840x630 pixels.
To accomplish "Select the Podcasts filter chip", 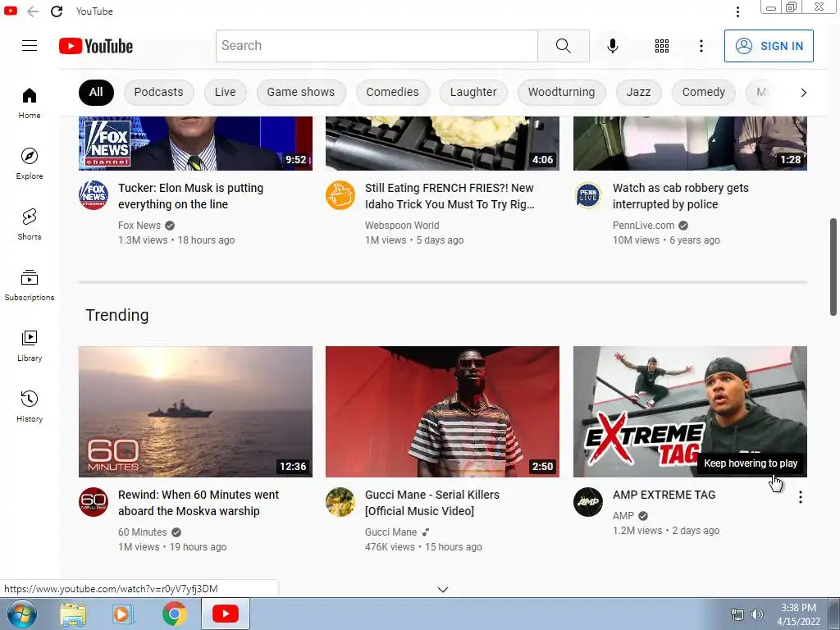I will 158,92.
